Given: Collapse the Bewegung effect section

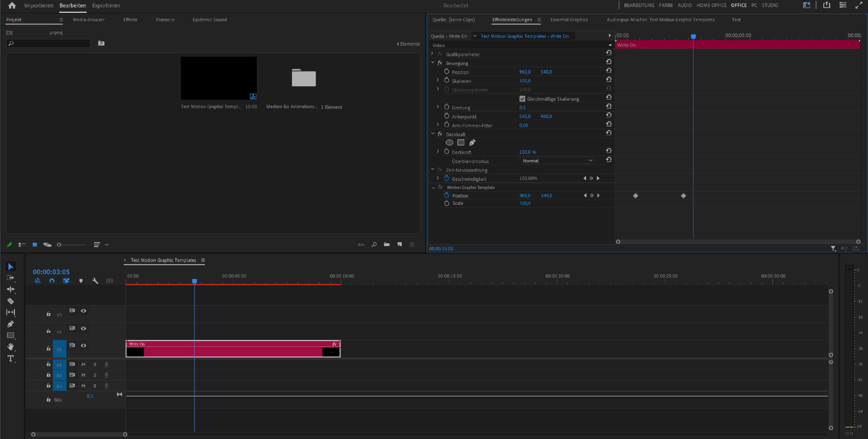Looking at the screenshot, I should (433, 63).
